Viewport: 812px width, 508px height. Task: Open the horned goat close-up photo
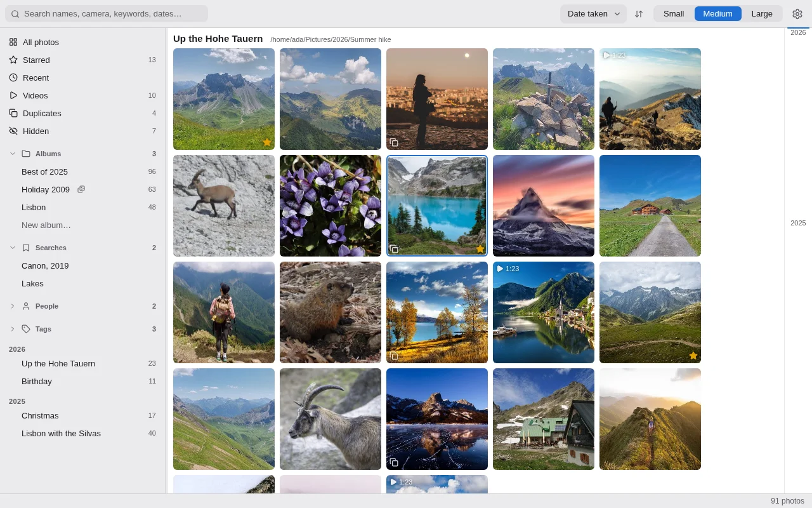[331, 419]
